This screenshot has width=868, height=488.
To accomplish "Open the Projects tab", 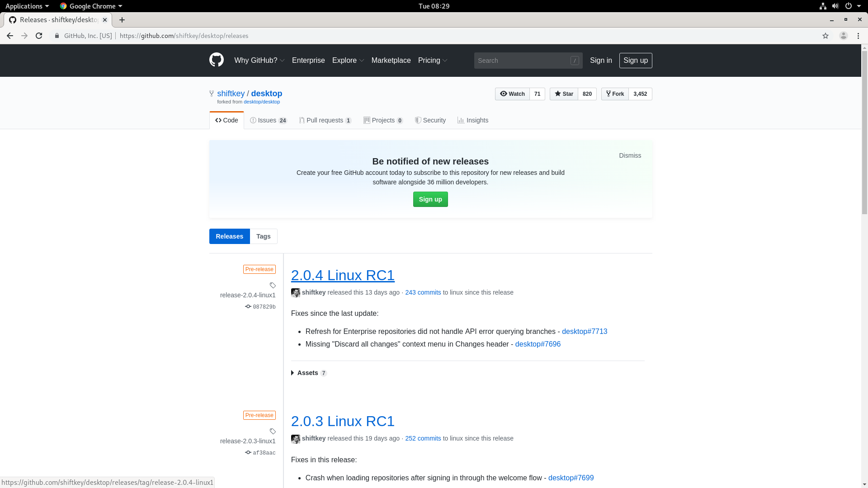I will (x=383, y=120).
